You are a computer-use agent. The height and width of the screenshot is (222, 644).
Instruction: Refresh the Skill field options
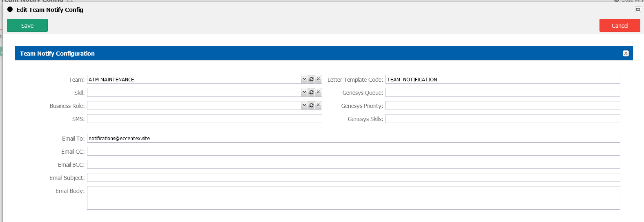point(311,92)
